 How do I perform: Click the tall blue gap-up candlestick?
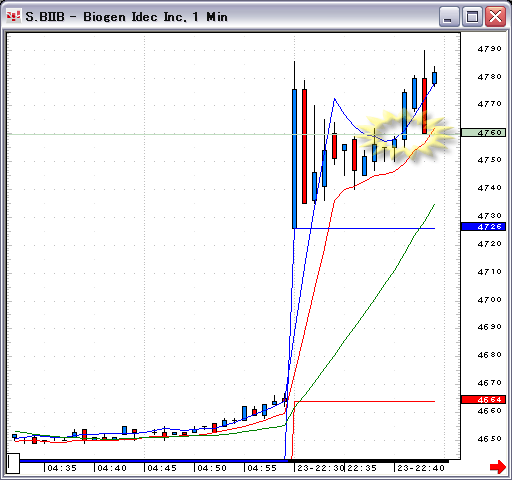pyautogui.click(x=294, y=159)
